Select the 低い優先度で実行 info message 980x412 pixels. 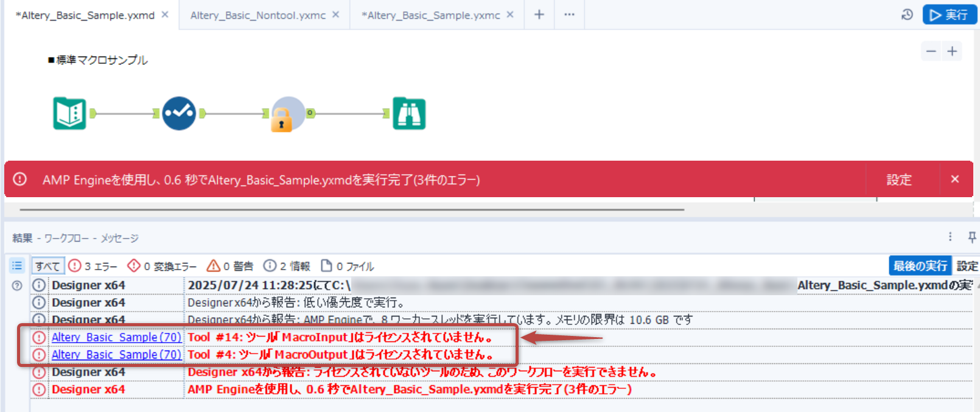(x=296, y=302)
